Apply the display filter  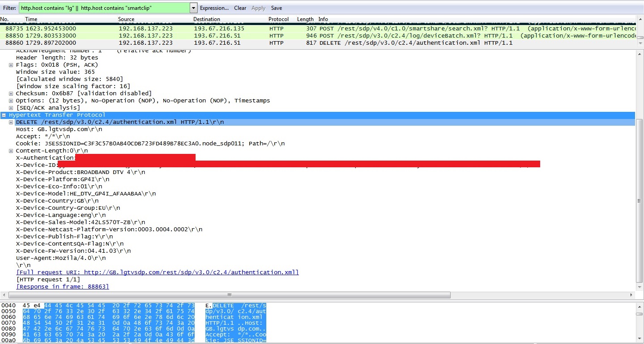tap(258, 8)
